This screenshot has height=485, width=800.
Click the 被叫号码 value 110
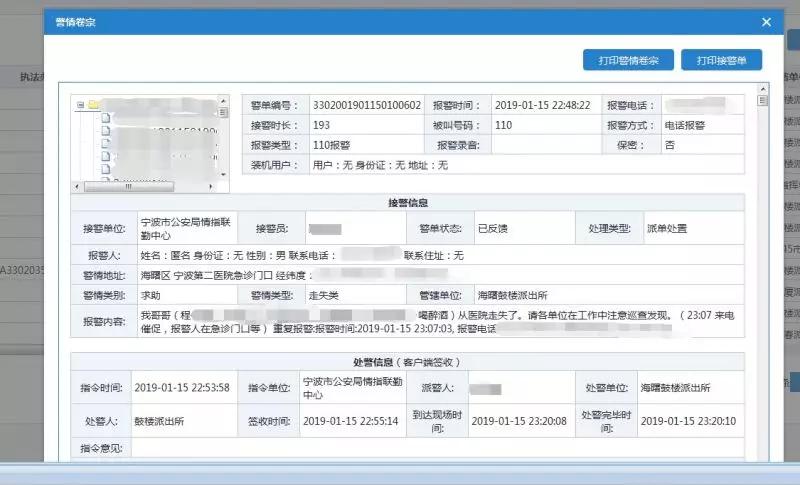(x=503, y=125)
